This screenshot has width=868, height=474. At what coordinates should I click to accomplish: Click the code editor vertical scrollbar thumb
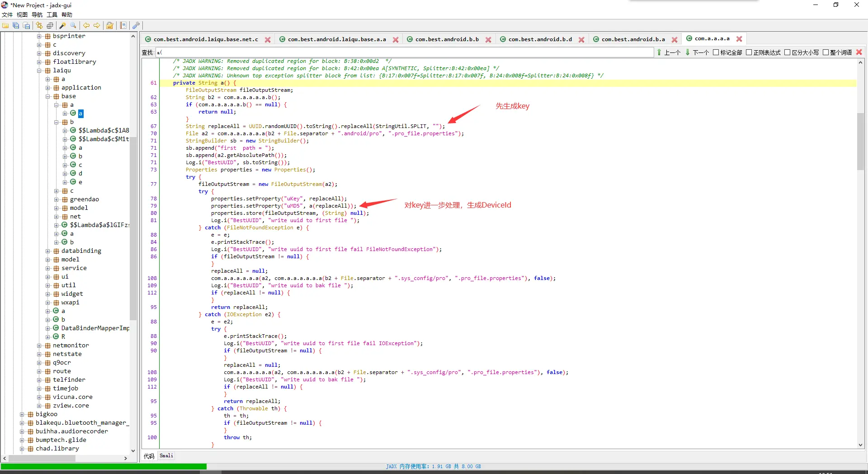point(861,141)
